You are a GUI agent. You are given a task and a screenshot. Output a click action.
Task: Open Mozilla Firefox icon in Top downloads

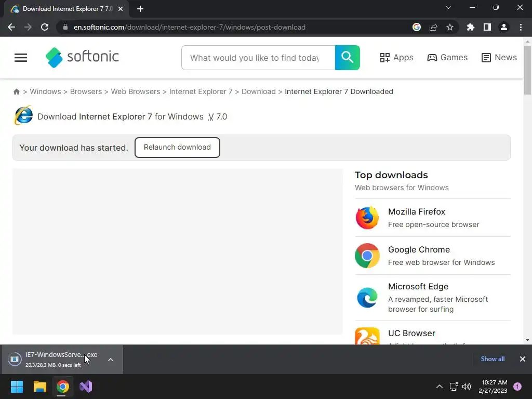click(367, 218)
